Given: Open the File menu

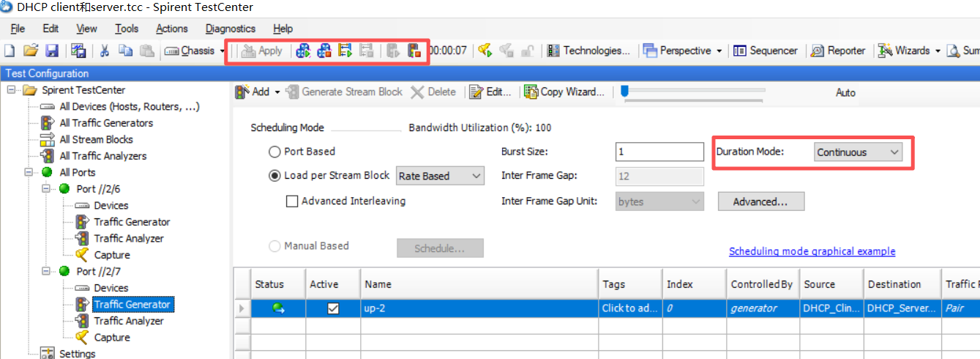Looking at the screenshot, I should (x=18, y=29).
